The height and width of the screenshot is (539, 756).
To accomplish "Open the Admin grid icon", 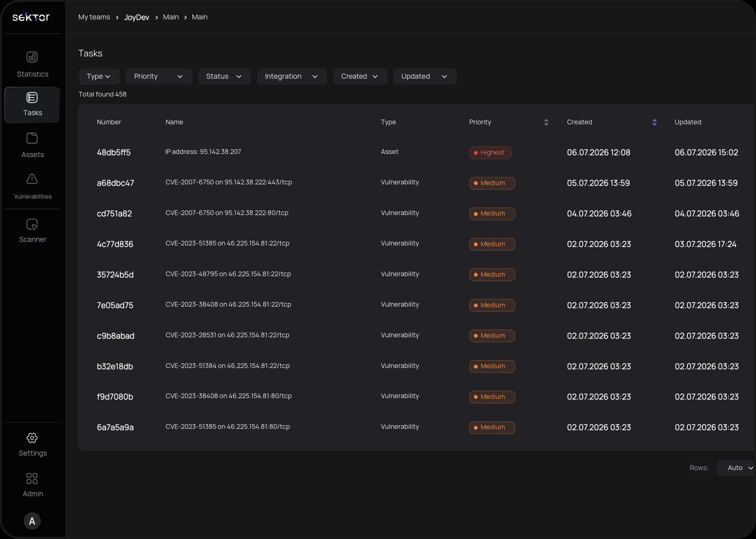I will click(x=32, y=478).
